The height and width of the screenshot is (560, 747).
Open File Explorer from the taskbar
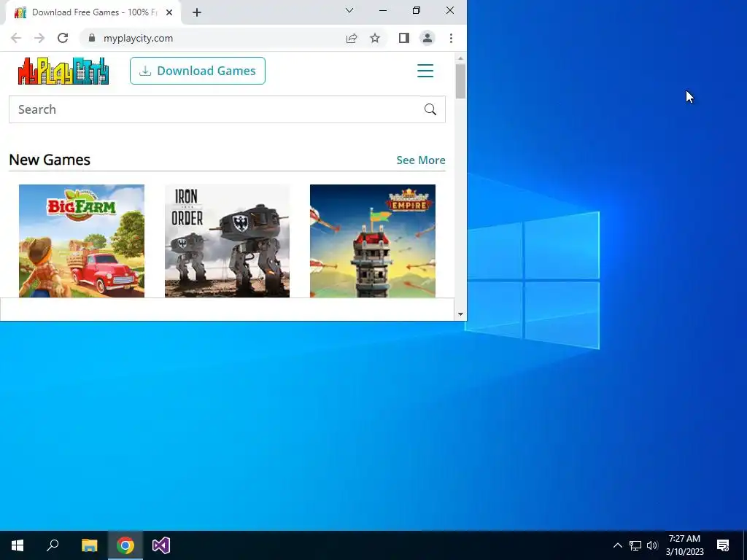(89, 545)
